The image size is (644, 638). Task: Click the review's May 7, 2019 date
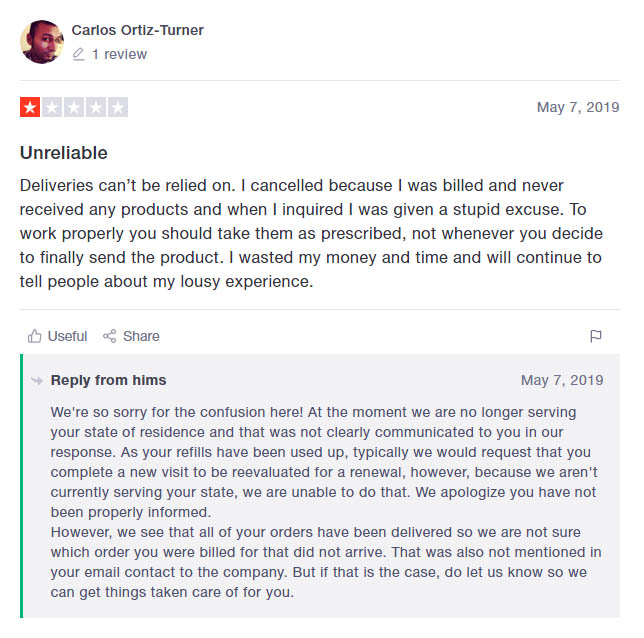pyautogui.click(x=577, y=108)
